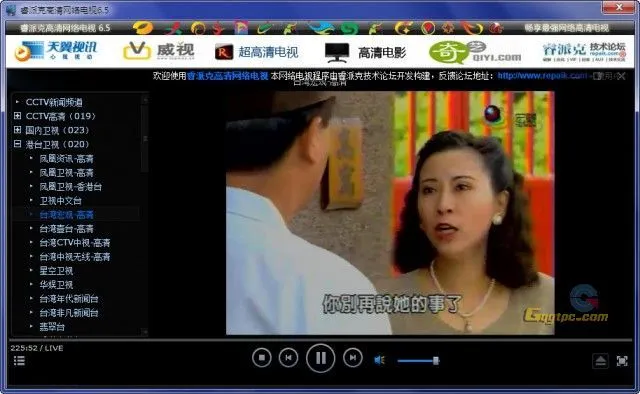Screen dimensions: 640x394
Task: Expand the 国内卫视 (023) group
Action: [x=17, y=130]
